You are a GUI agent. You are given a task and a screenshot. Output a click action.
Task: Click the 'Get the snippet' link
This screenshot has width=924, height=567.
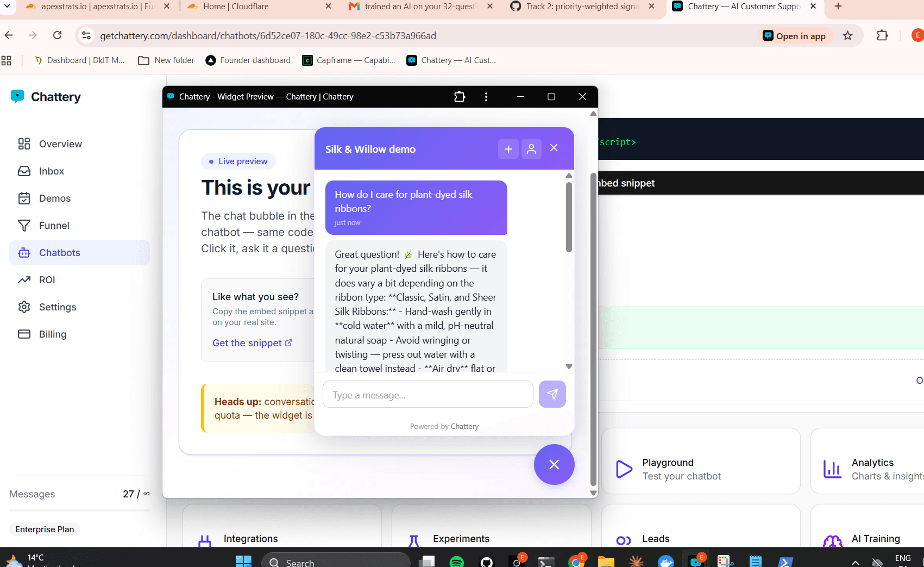click(x=253, y=343)
